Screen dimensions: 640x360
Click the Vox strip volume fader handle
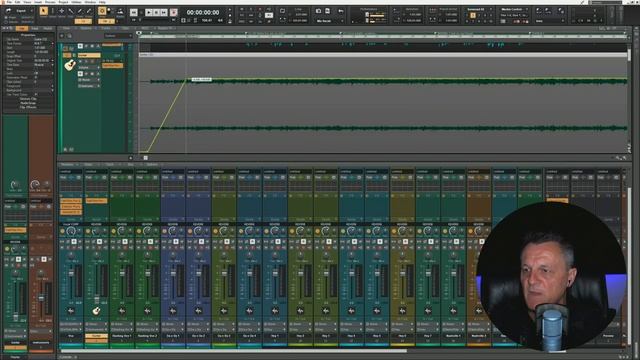tap(71, 273)
